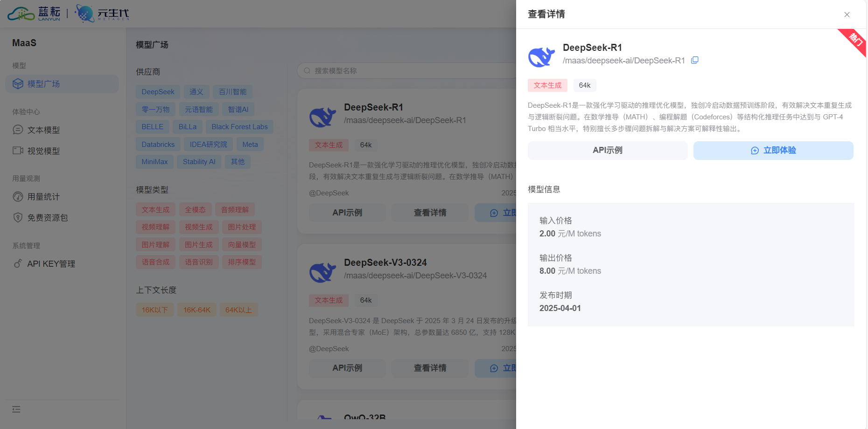Screen dimensions: 868x429
Task: Open API示例 on the DeepSeek-V3-0324 card
Action: (x=347, y=368)
